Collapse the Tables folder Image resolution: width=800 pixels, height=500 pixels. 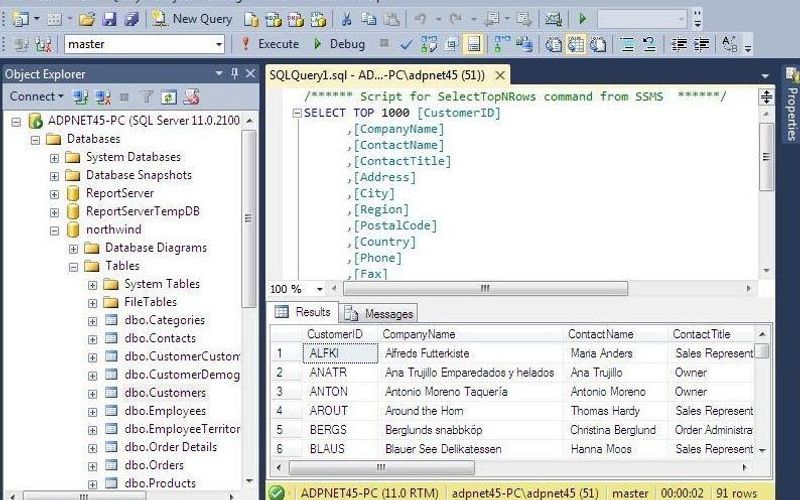pos(73,267)
